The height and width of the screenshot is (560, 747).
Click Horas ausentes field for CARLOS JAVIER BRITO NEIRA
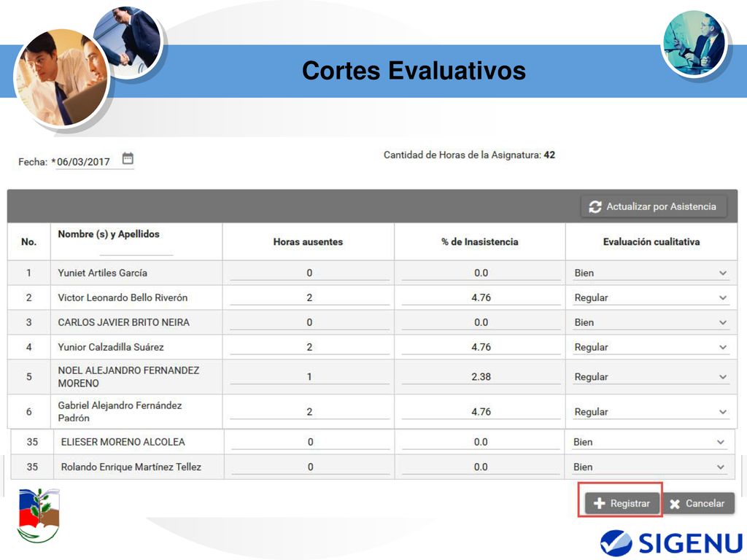point(309,322)
